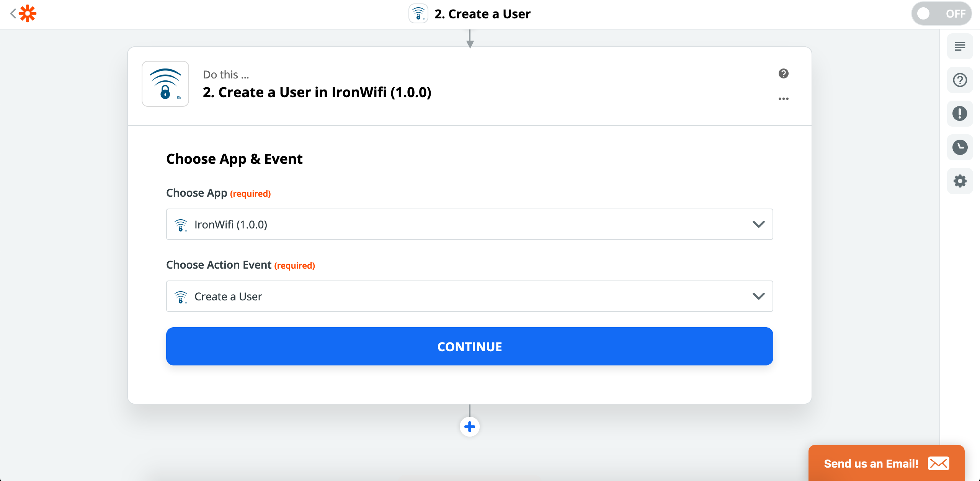Click the envelope icon on email banner
This screenshot has width=980, height=481.
click(x=939, y=463)
